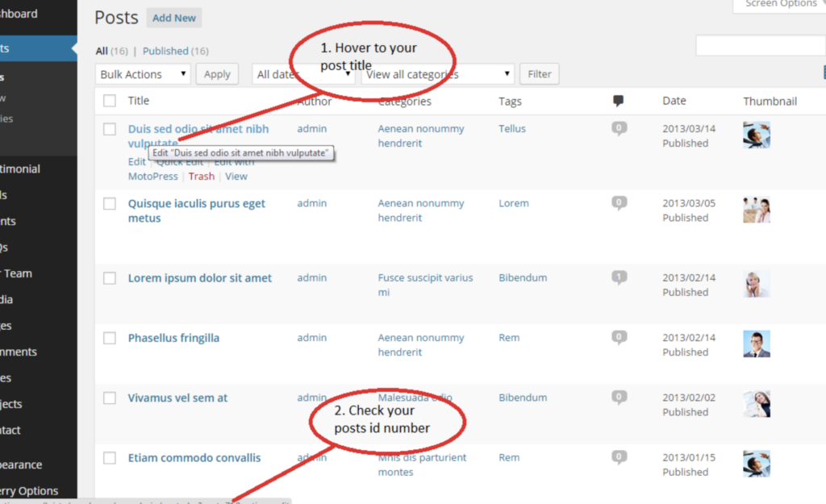Click the posts search input field
Screen dimensions: 826x504
pos(759,45)
